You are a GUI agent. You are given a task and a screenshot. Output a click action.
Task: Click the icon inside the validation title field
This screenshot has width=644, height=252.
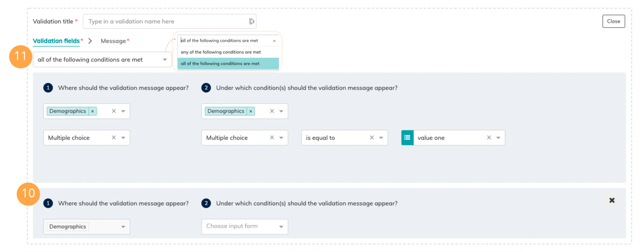click(x=252, y=22)
